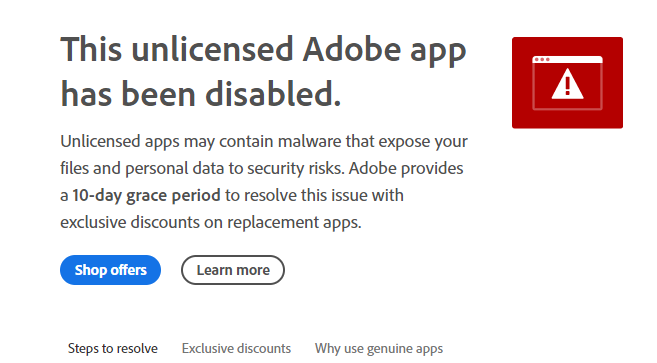Select the Why use genuine apps tab
The width and height of the screenshot is (657, 363).
(x=379, y=348)
